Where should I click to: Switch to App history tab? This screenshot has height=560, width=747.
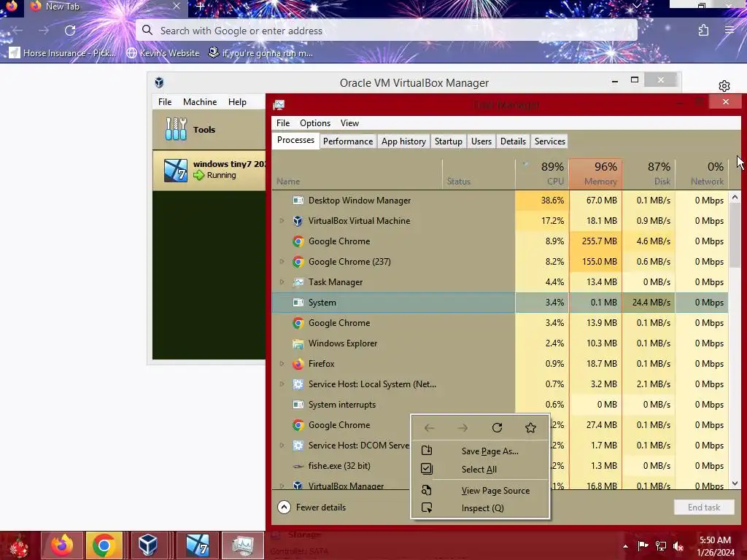[x=403, y=141]
